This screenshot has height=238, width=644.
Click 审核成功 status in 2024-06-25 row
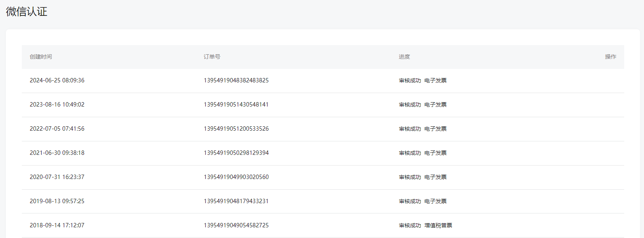[x=410, y=80]
